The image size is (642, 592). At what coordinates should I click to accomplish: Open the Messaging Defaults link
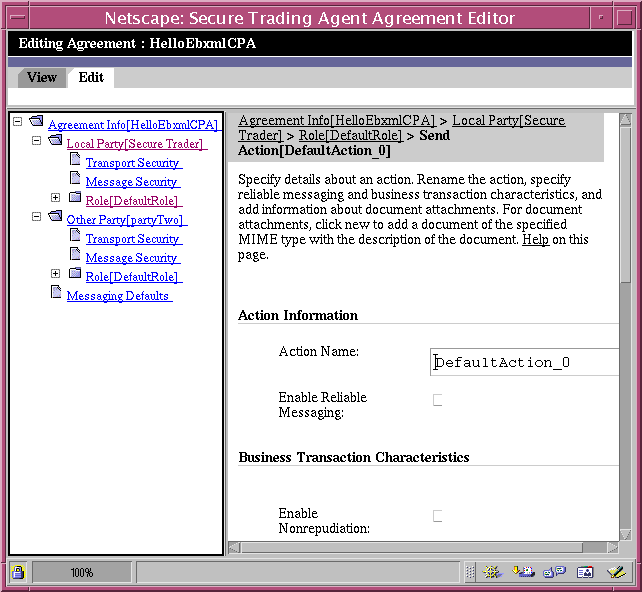(x=118, y=296)
